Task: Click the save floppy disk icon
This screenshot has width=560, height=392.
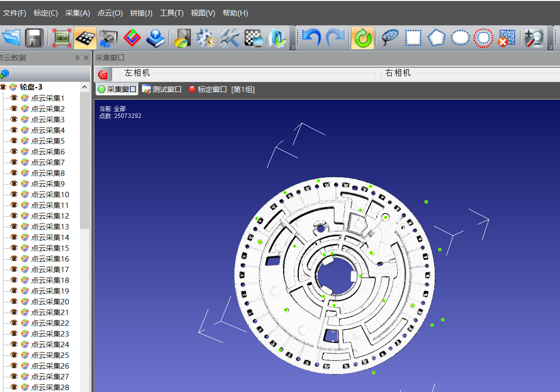Action: [x=34, y=38]
